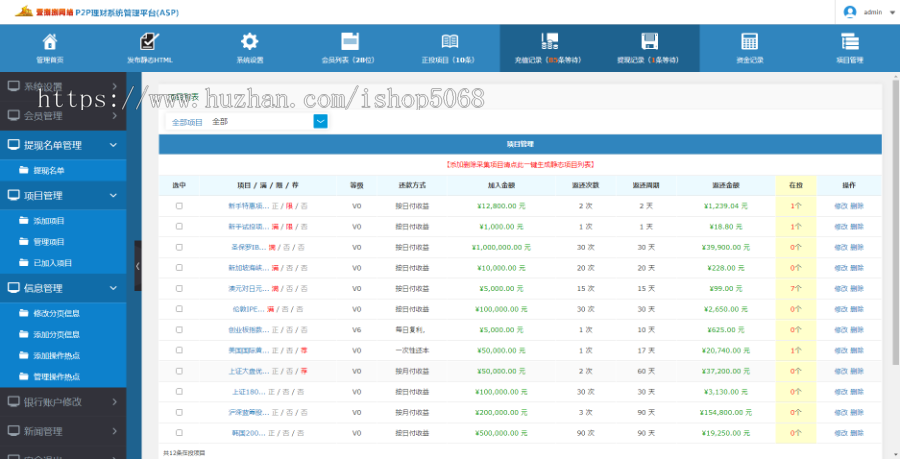This screenshot has width=900, height=459.
Task: Select 添加项目 in the sidebar
Action: point(49,220)
